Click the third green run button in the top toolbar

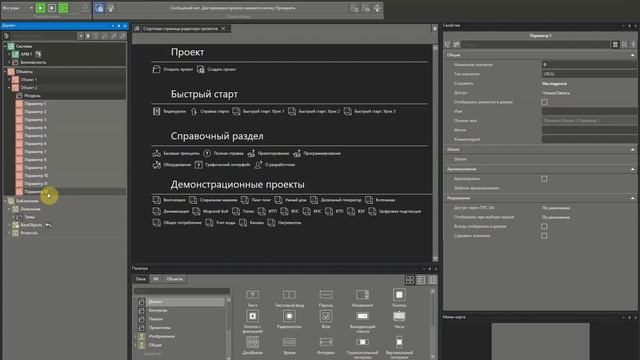tap(63, 8)
